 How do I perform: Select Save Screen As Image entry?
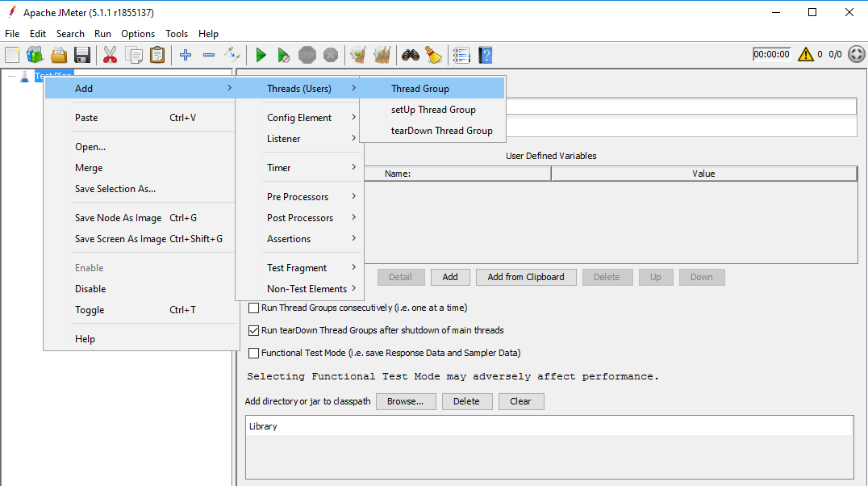tap(141, 239)
